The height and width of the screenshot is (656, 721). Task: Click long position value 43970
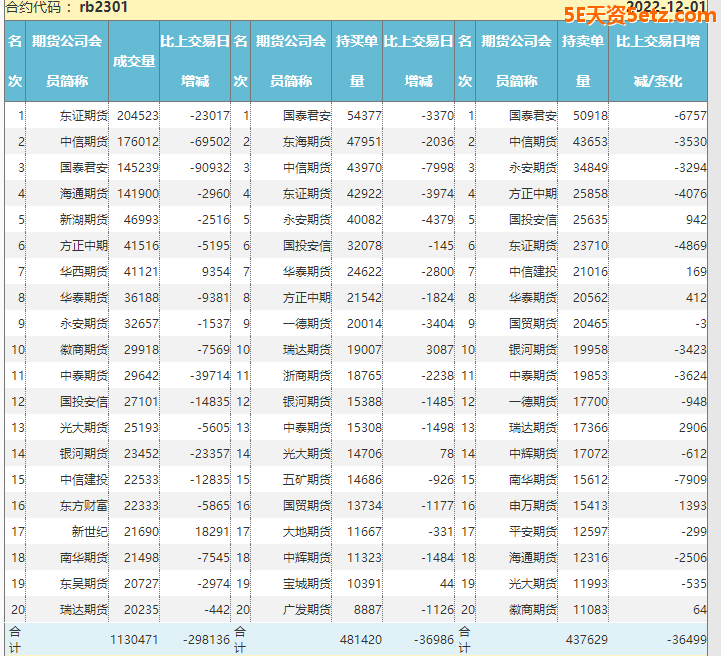[364, 168]
